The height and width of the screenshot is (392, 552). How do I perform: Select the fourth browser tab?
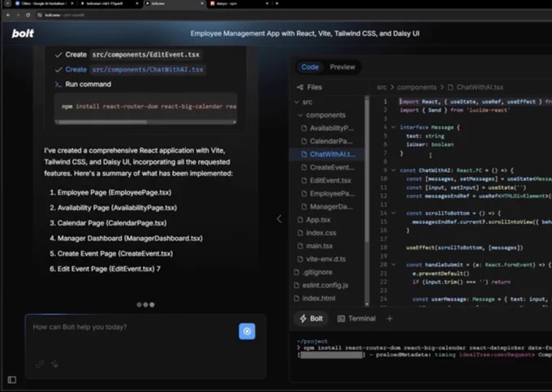coord(239,3)
